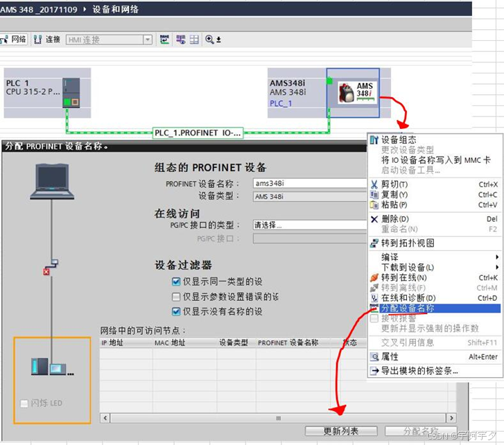Viewport: 504px width, 445px height.
Task: Click the green port on AMS348i device
Action: click(x=329, y=80)
